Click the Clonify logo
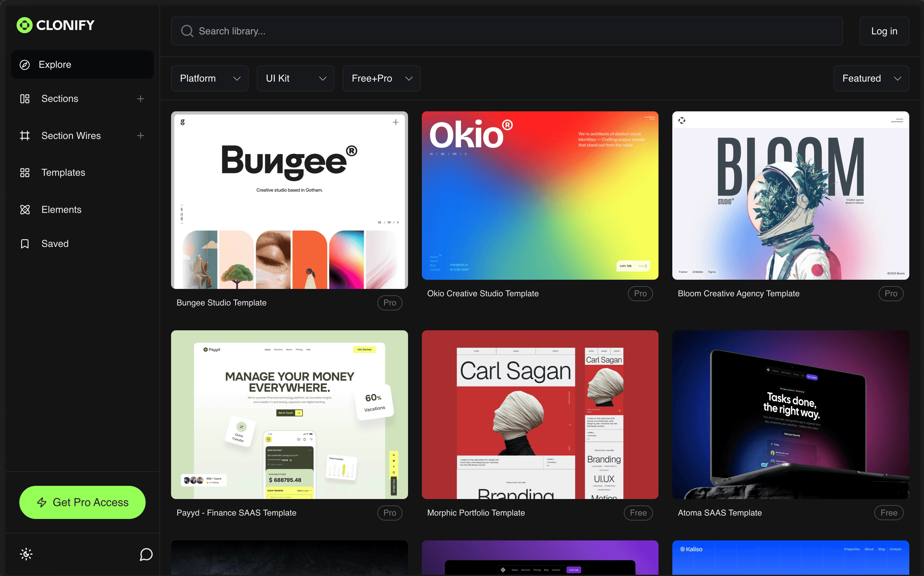Screen dimensions: 924x576 55,25
